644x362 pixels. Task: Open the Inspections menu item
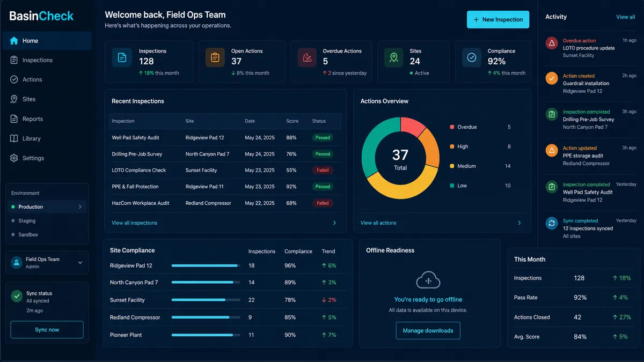[47, 60]
